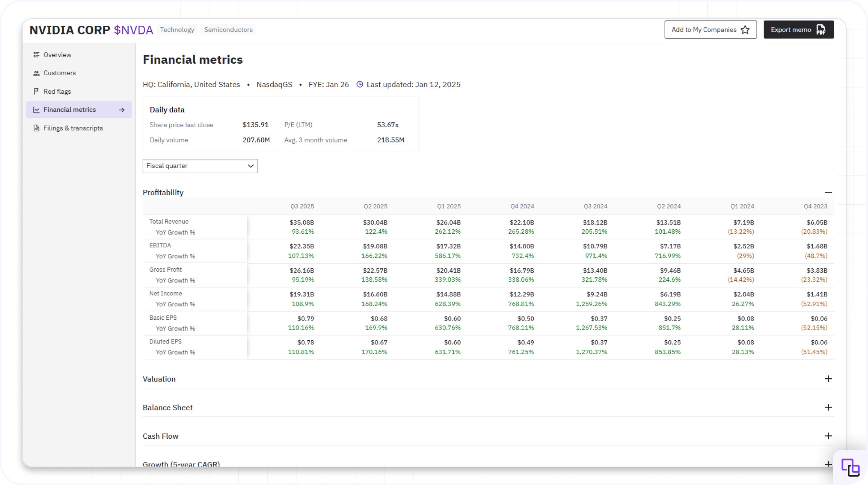
Task: Export memo as PDF
Action: pyautogui.click(x=799, y=30)
